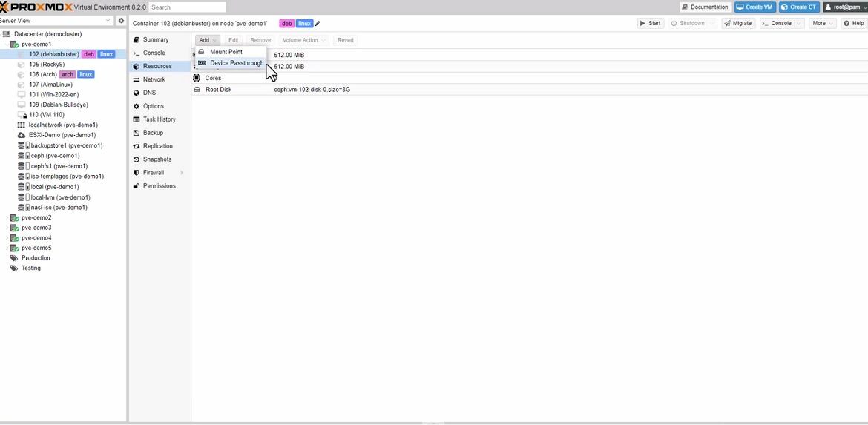868x425 pixels.
Task: Expand the Firewall submenu arrow
Action: coord(182,173)
